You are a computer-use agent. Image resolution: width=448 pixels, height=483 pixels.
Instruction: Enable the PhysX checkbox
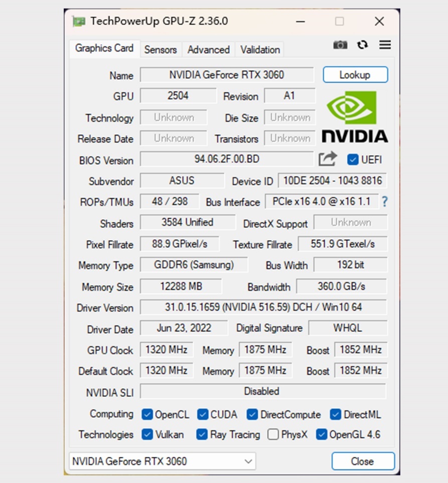[x=274, y=435]
